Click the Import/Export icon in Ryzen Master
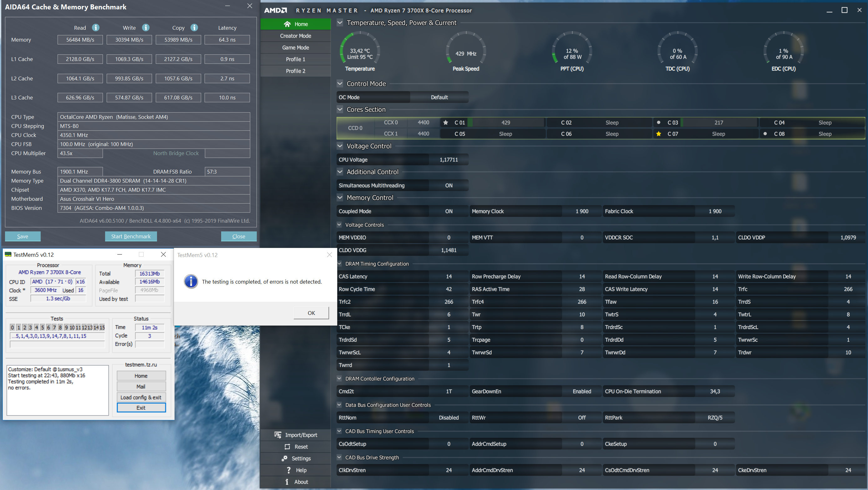This screenshot has height=490, width=868. [x=278, y=435]
